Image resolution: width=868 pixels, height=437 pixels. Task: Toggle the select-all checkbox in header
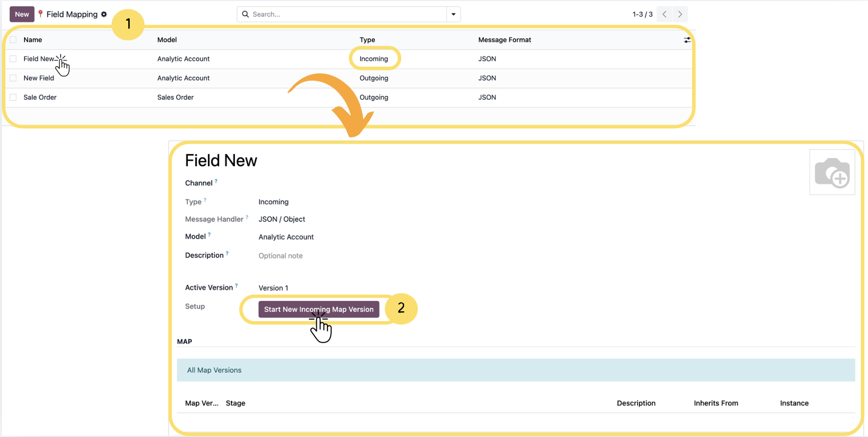point(13,40)
